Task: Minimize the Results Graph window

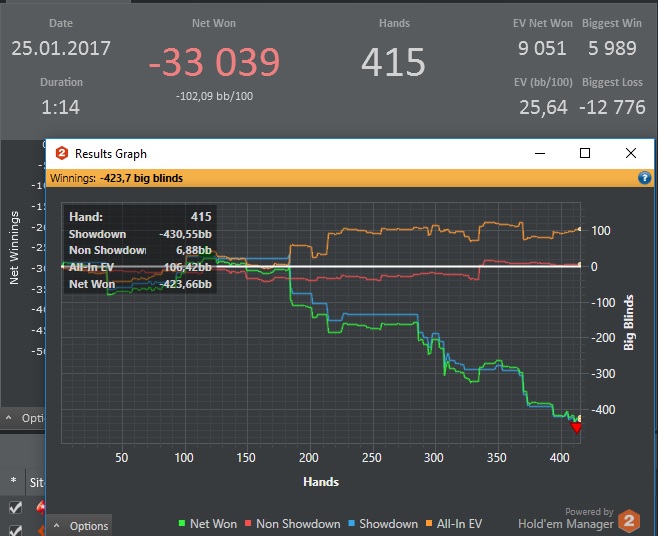Action: tap(540, 153)
